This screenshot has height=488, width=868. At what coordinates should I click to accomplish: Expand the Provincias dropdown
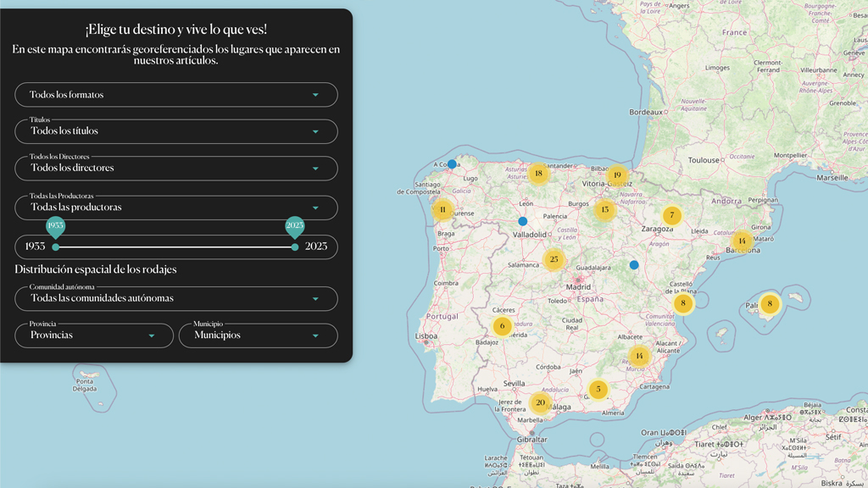point(93,335)
